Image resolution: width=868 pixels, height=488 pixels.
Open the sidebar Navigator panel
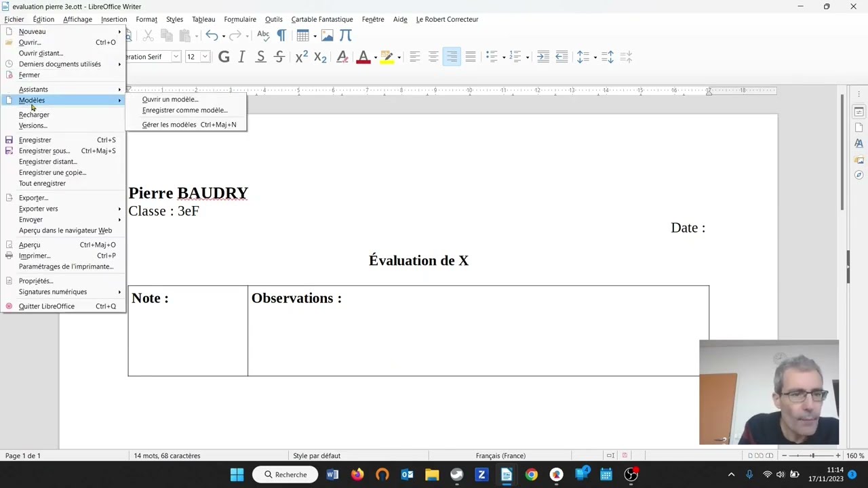click(859, 175)
